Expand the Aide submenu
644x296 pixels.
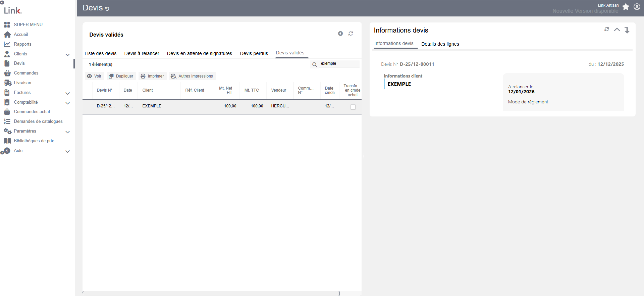click(x=67, y=151)
